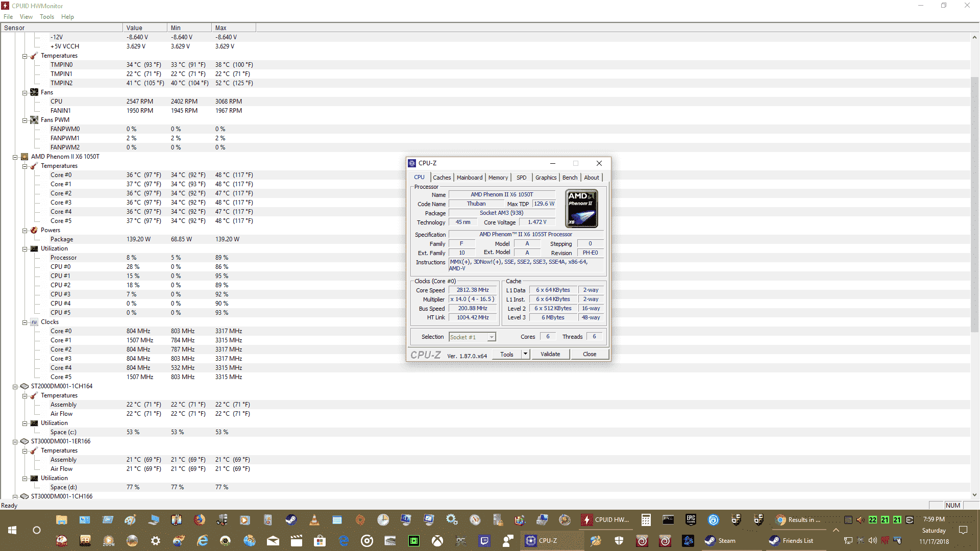This screenshot has width=980, height=551.
Task: Click the Close button in CPU-Z
Action: (590, 354)
